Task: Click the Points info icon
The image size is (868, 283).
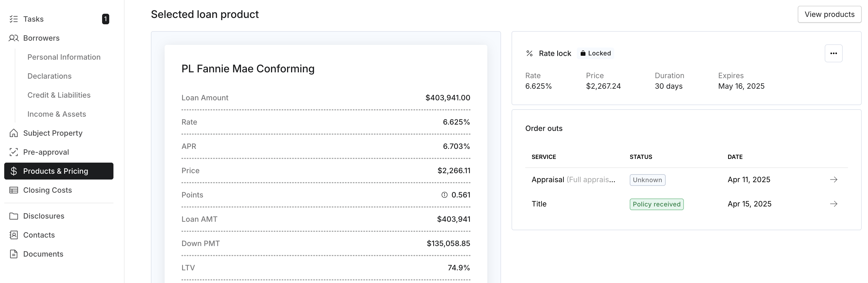Action: [x=445, y=195]
